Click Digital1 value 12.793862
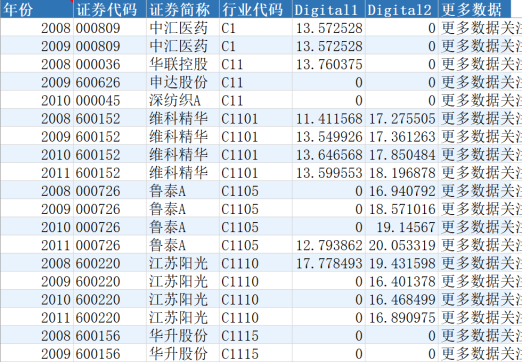523x363 pixels. 329,245
